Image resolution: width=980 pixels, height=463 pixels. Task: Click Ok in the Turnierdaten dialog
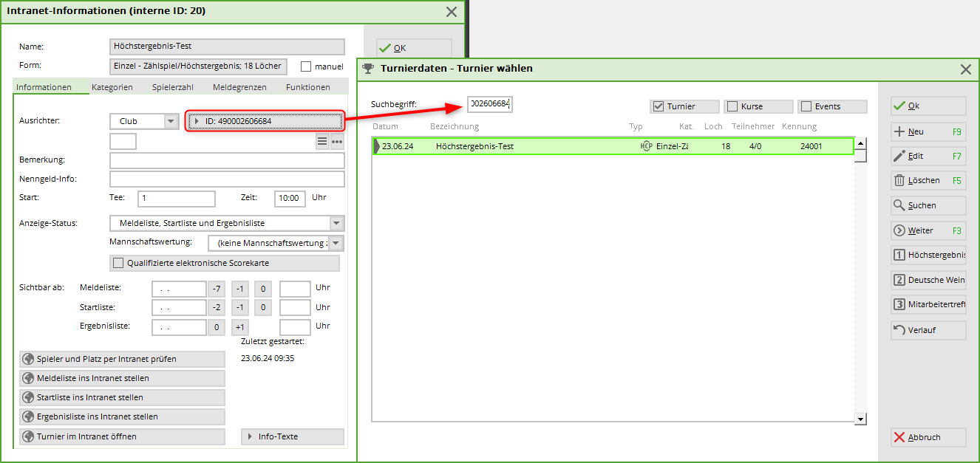[x=928, y=106]
